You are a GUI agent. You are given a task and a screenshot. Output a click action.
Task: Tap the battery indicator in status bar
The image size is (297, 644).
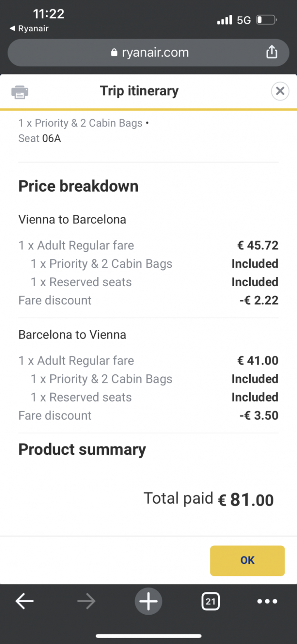266,20
